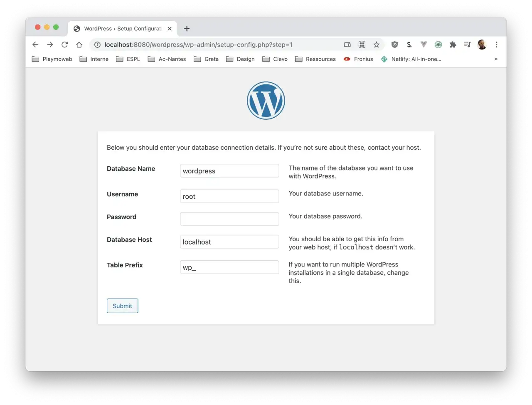Open the QR/grid icon in address bar
The width and height of the screenshot is (532, 405).
(362, 44)
